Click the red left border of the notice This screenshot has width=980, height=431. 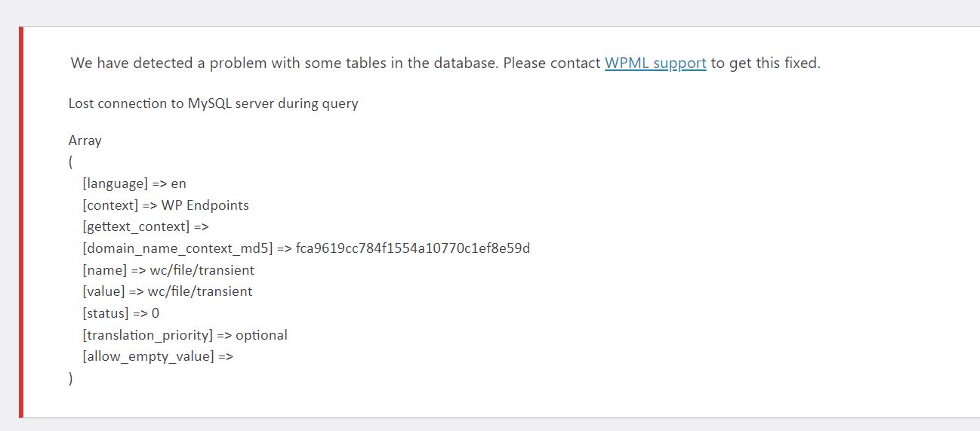pyautogui.click(x=21, y=222)
